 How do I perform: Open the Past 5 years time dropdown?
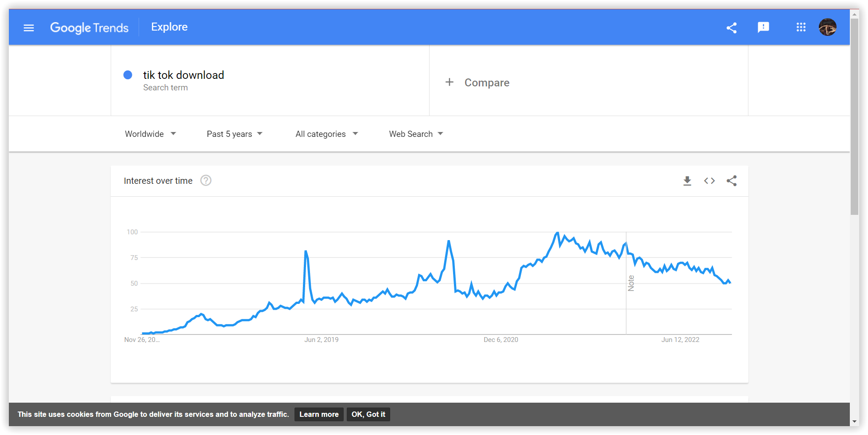[235, 134]
